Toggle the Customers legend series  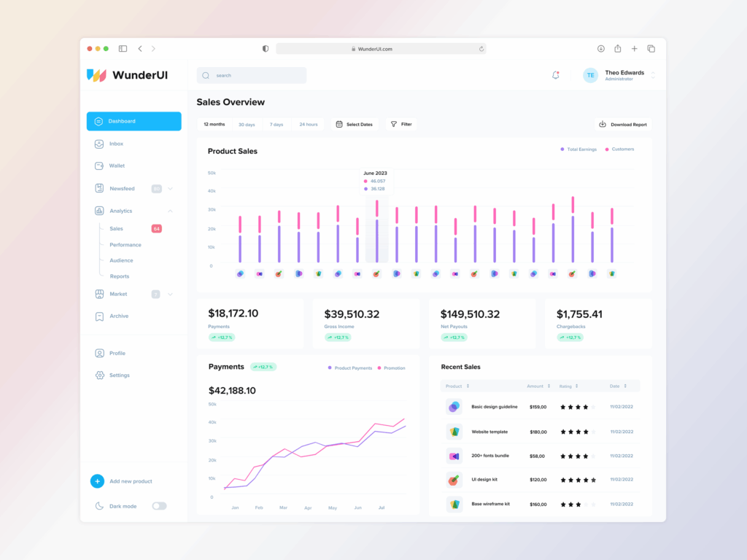[x=619, y=149]
